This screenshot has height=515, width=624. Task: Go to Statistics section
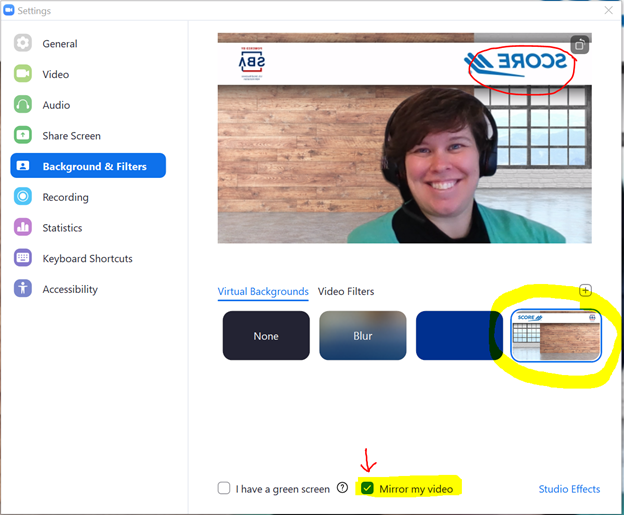coord(88,227)
